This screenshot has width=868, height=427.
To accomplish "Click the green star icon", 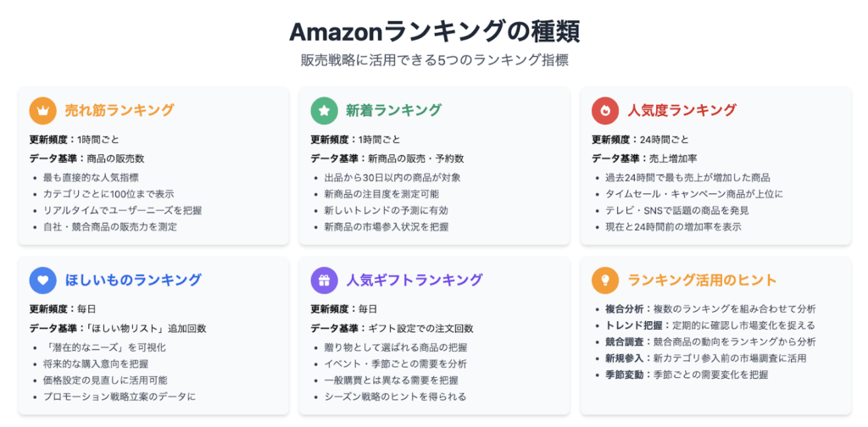I will (x=324, y=111).
